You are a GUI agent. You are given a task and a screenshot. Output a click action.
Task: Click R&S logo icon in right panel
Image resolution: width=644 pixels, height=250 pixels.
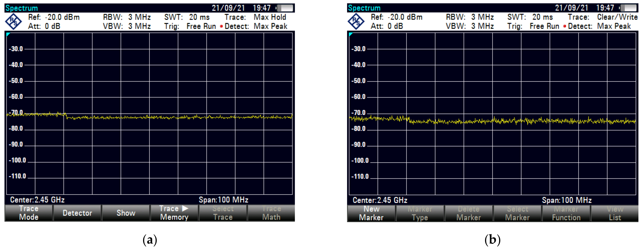tap(356, 22)
